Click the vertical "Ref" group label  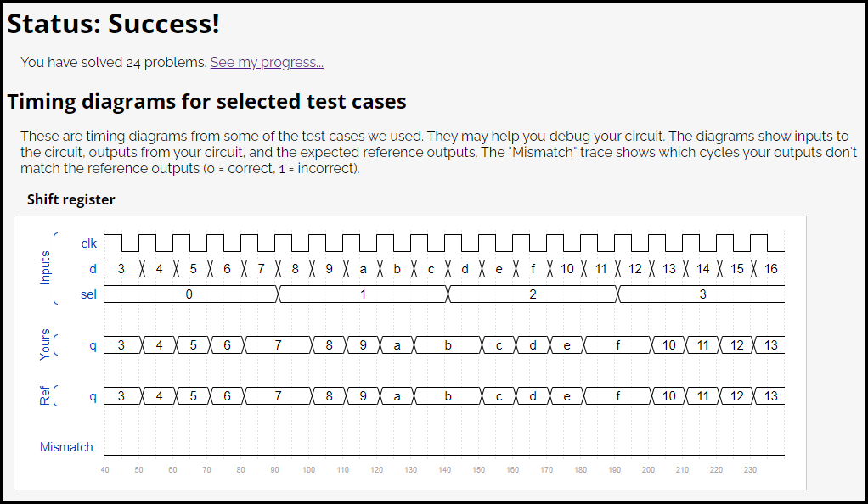tap(46, 395)
